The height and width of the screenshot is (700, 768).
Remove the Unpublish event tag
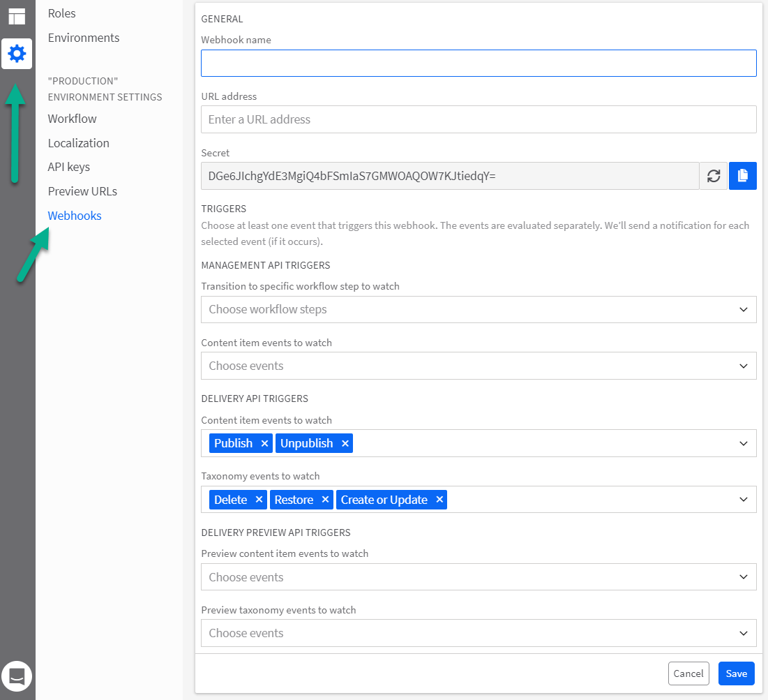tap(345, 443)
